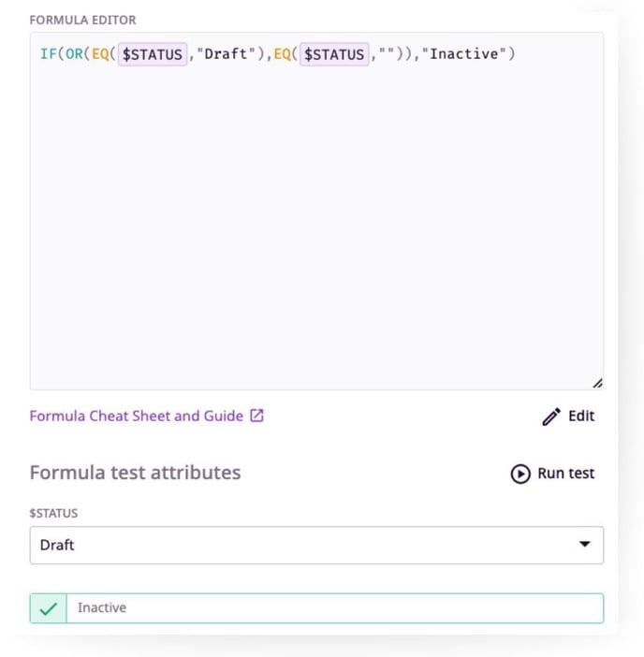The image size is (644, 657).
Task: Click the OR function in the formula
Action: pos(73,54)
